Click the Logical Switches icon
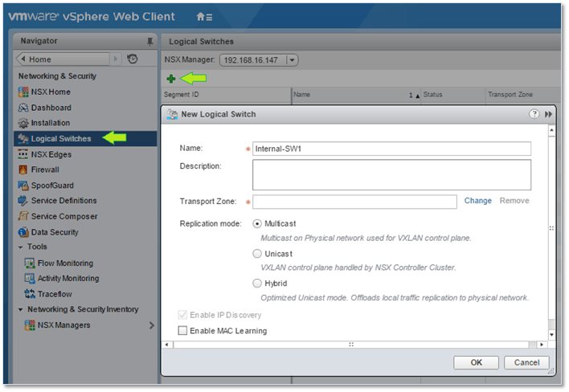 click(x=23, y=138)
